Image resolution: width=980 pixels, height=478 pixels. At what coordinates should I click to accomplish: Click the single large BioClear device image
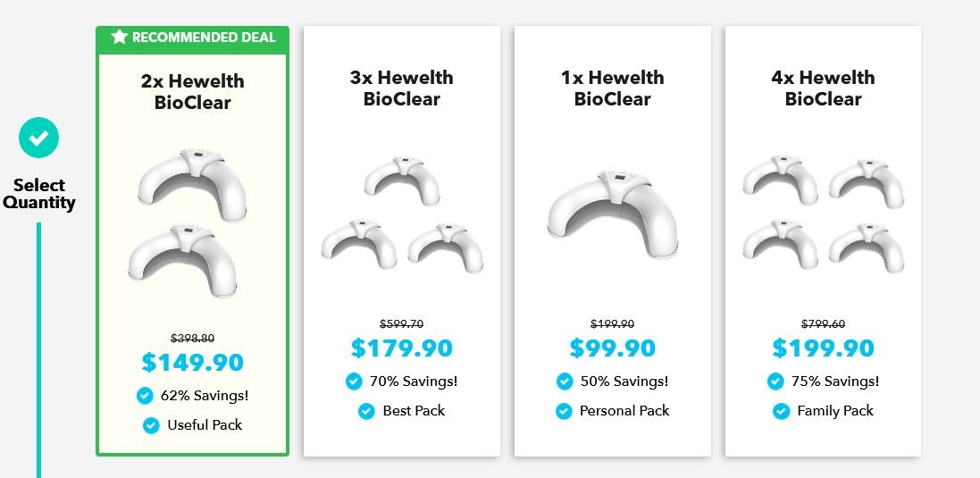(x=613, y=213)
